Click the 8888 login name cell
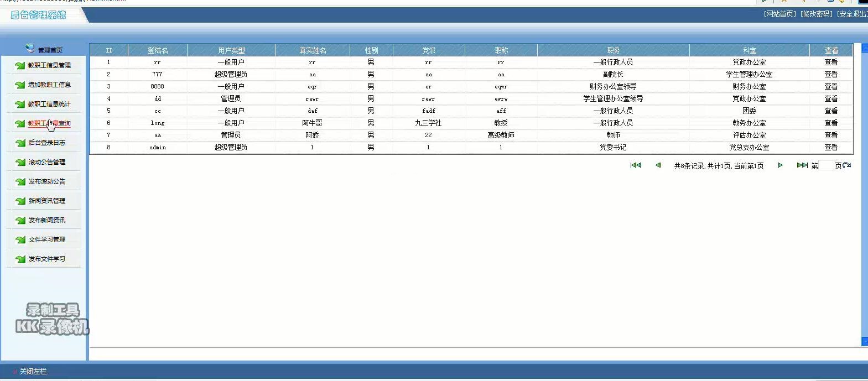This screenshot has height=381, width=868. click(157, 86)
